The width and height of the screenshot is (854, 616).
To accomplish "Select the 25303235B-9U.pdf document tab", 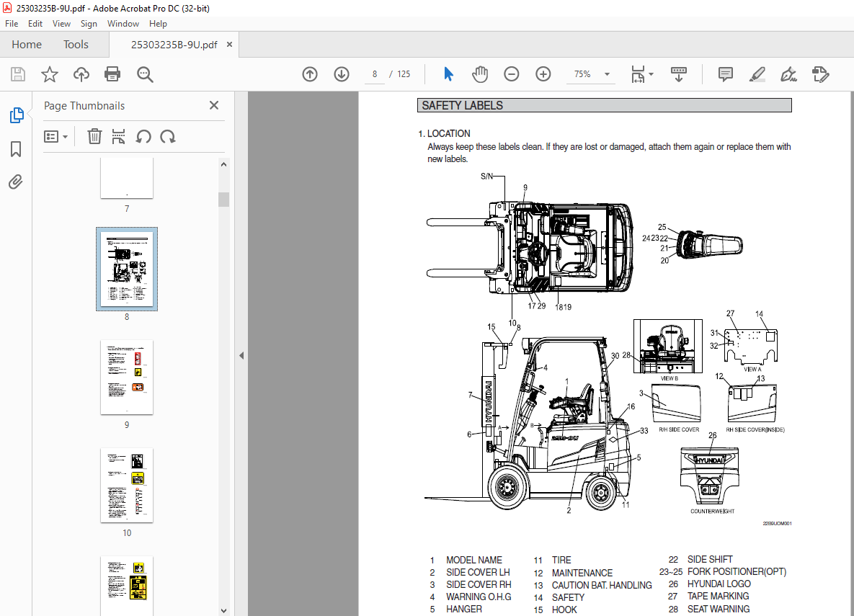I will [x=174, y=45].
